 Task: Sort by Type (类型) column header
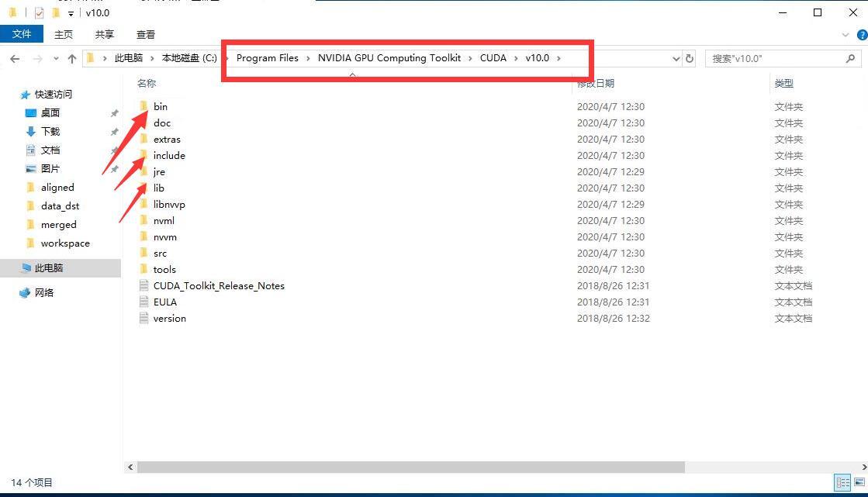(784, 84)
